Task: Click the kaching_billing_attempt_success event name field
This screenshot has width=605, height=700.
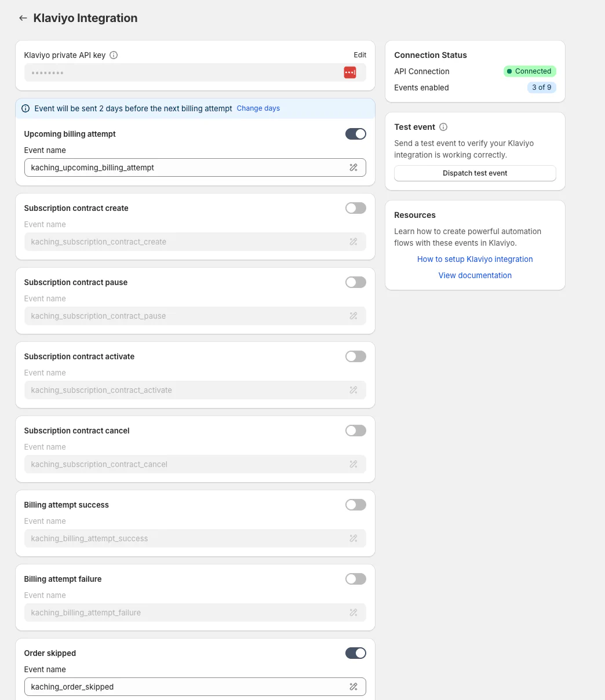Action: [195, 538]
